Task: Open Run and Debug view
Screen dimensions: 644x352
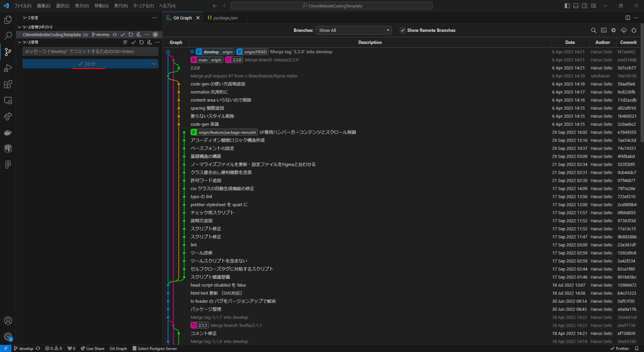Action: [8, 68]
